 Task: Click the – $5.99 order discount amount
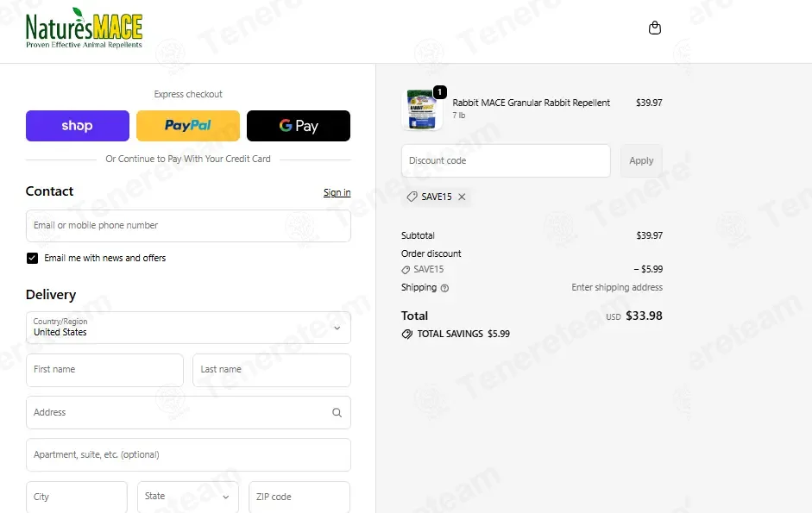648,269
